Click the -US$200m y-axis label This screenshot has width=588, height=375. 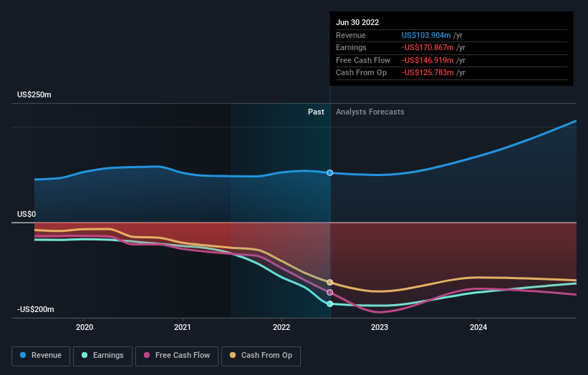point(36,309)
